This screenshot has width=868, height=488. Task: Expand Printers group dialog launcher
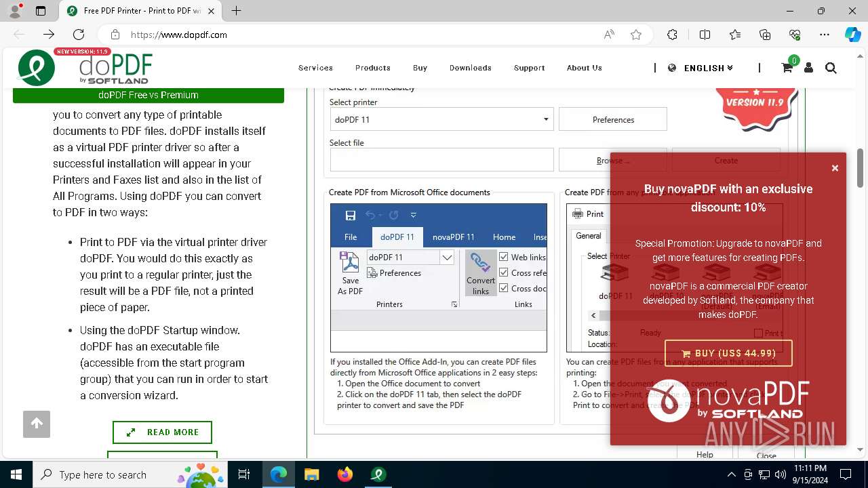[454, 305]
